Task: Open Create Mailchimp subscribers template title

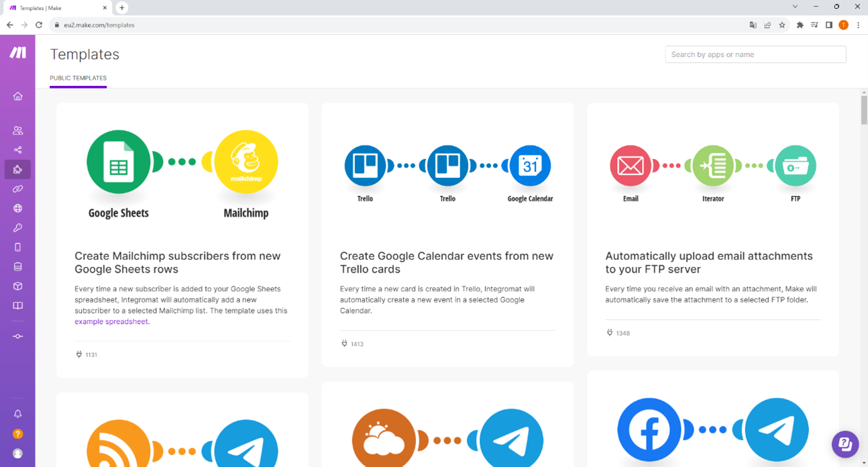Action: coord(178,262)
